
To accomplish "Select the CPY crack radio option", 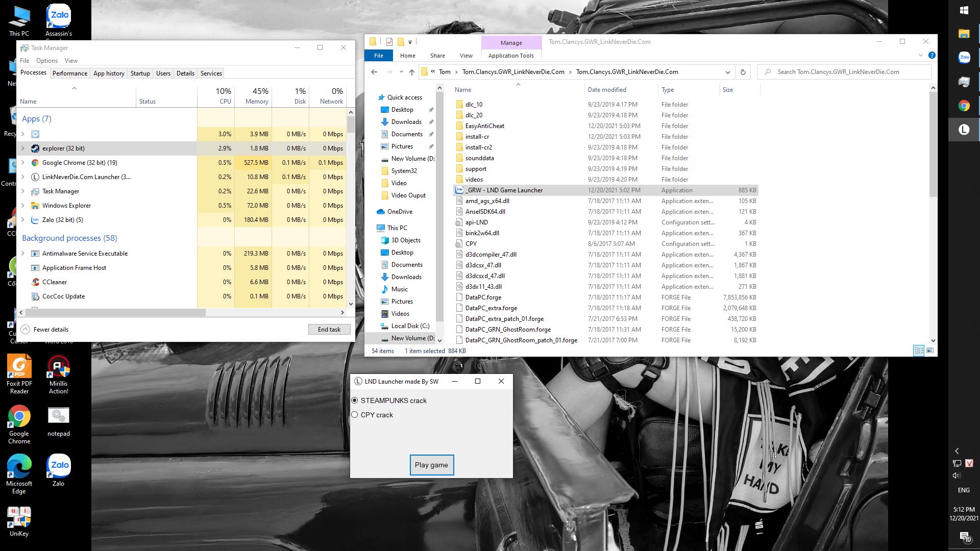I will click(x=355, y=415).
